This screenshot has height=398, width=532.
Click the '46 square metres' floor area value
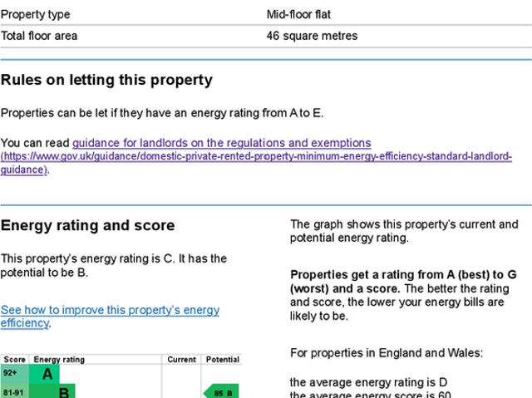coord(312,37)
